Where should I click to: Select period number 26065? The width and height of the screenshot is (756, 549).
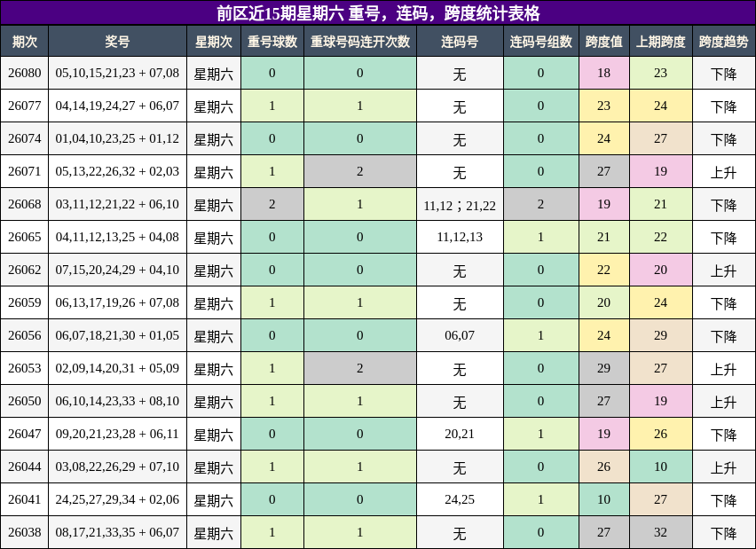[25, 237]
